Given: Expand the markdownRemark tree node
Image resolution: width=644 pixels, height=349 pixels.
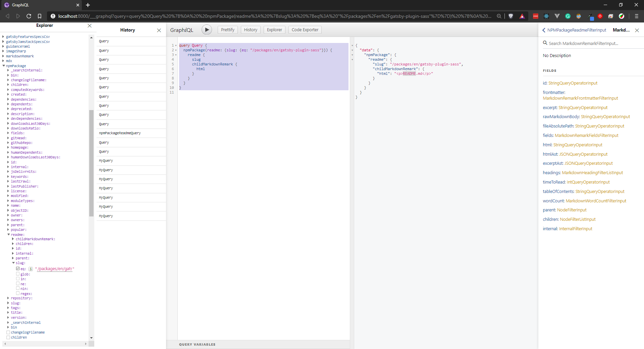Looking at the screenshot, I should coord(3,56).
